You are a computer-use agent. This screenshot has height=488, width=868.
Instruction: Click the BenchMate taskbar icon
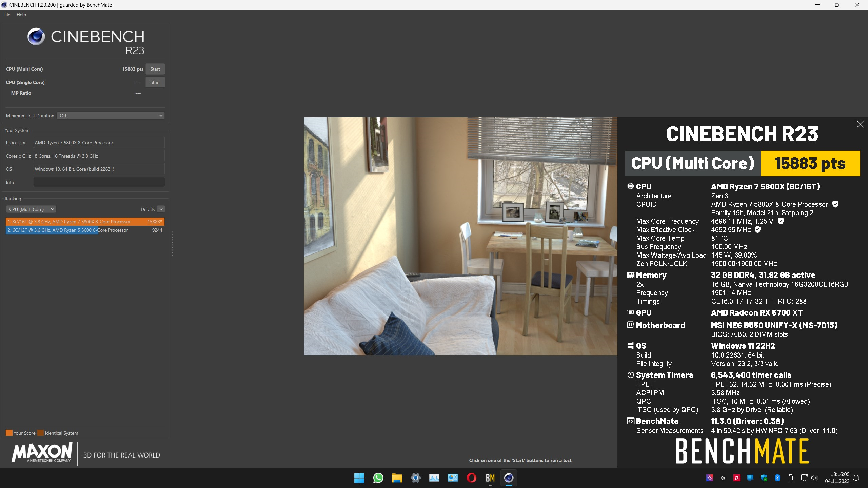[x=490, y=478]
